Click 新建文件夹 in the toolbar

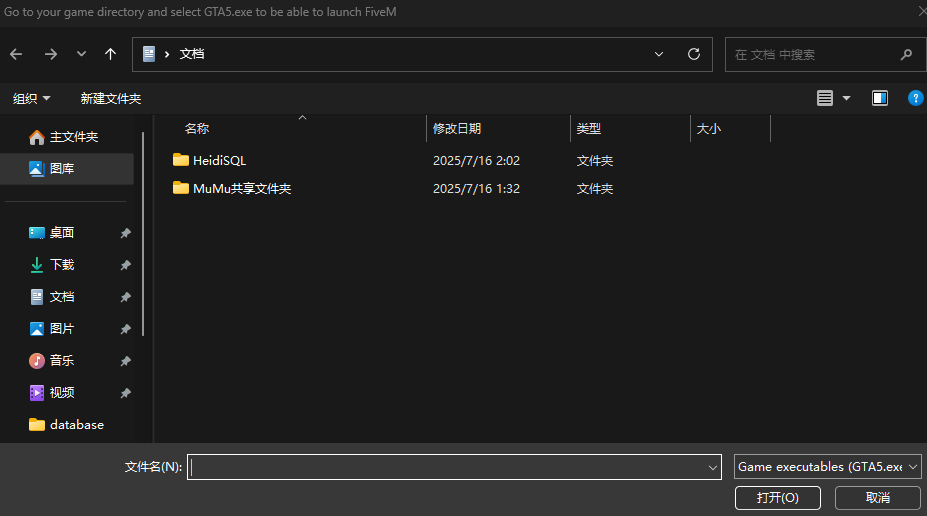111,98
